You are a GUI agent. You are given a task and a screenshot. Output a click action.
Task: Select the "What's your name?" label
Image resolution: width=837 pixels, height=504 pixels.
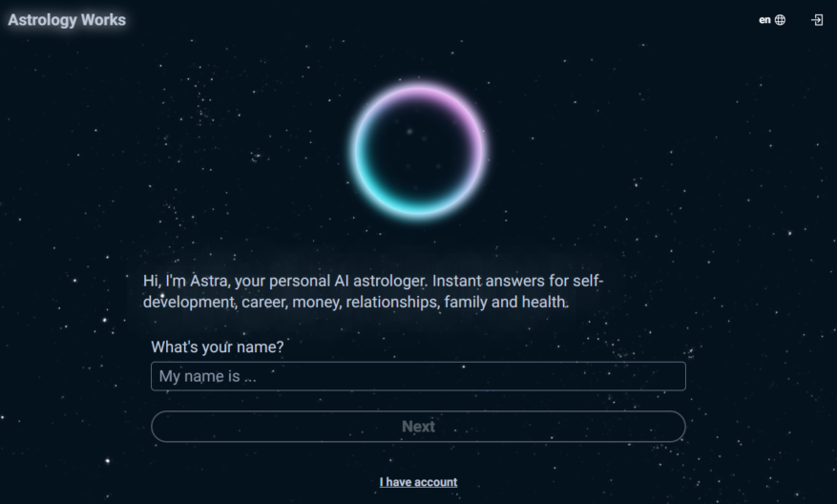tap(218, 347)
